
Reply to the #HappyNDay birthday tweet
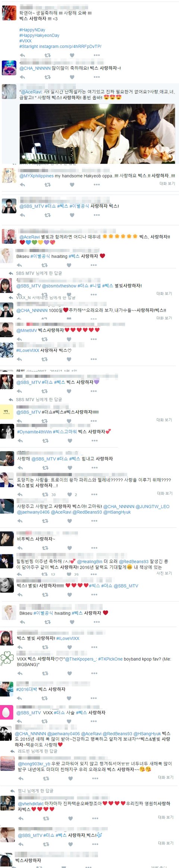(22, 55)
